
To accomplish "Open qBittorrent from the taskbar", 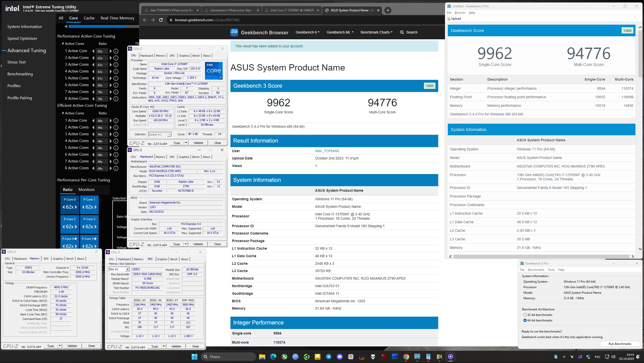I will pyautogui.click(x=295, y=356).
